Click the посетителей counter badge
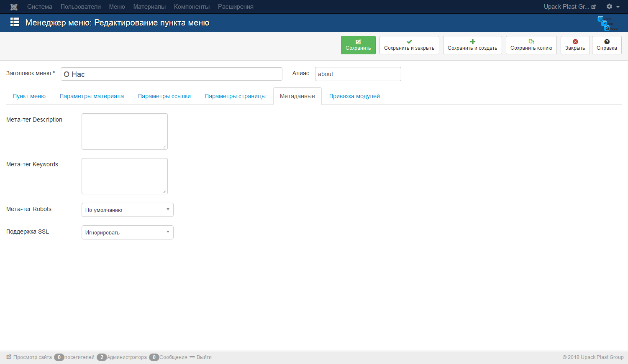The image size is (628, 364). (x=59, y=357)
